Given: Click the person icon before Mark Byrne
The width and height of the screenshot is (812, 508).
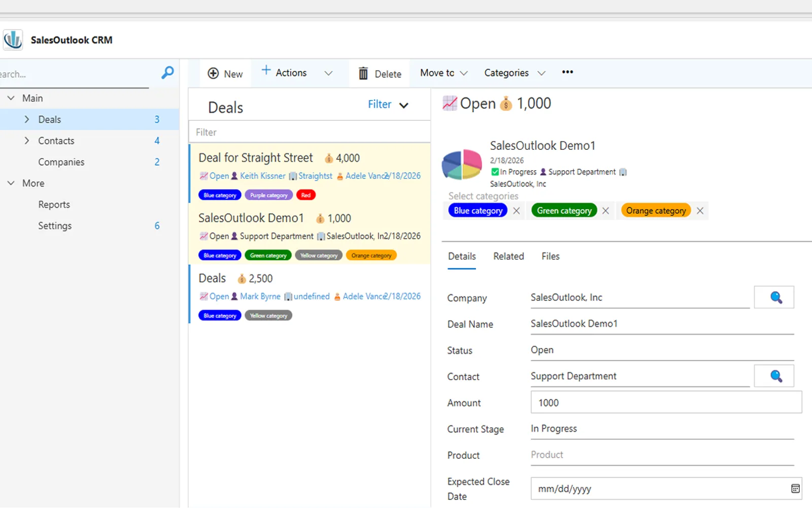Looking at the screenshot, I should (234, 296).
